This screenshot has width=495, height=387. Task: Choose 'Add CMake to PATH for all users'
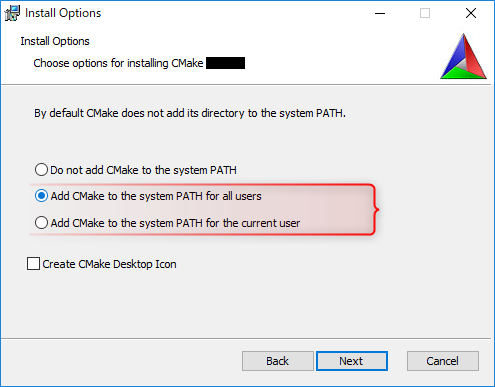coord(41,196)
